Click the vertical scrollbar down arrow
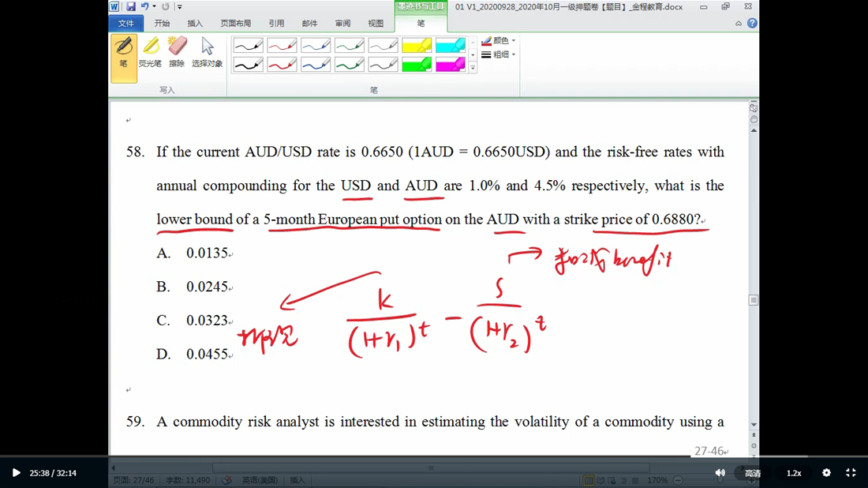This screenshot has height=488, width=868. point(754,424)
